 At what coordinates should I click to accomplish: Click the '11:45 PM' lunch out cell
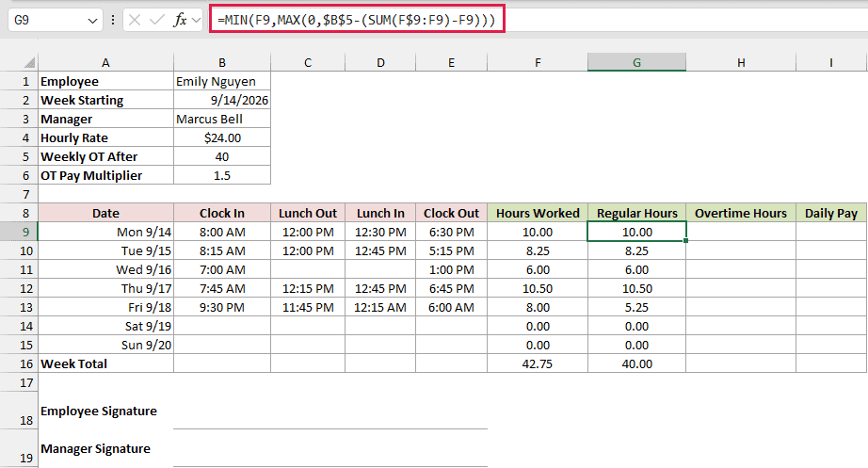308,307
